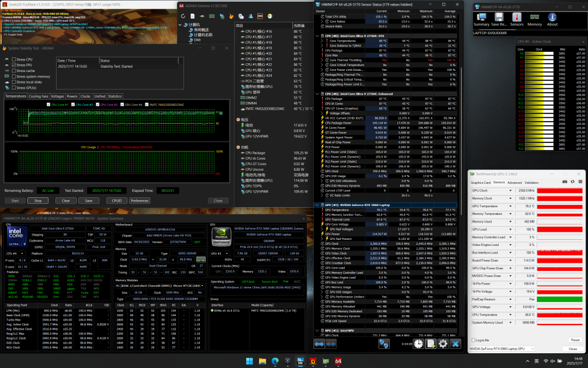The height and width of the screenshot is (368, 588).
Task: Click AIDA64 flame stability test icon
Action: (231, 16)
